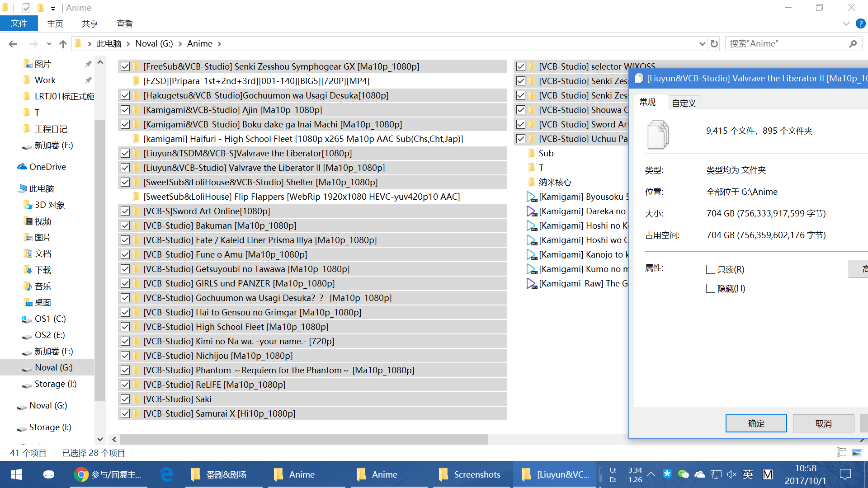Select 常规 tab in properties dialog
This screenshot has width=868, height=488.
point(648,102)
